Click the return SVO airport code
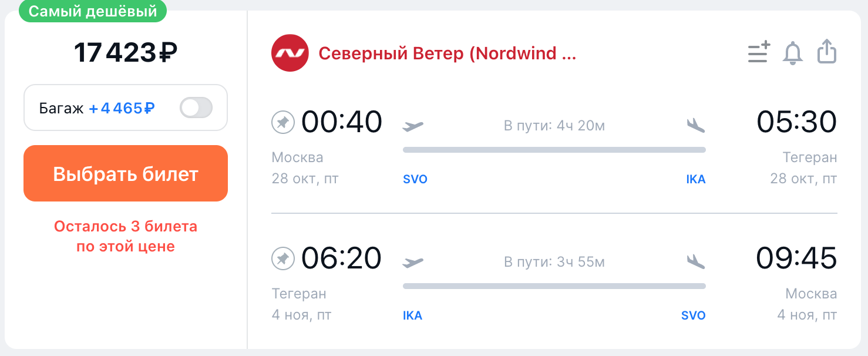Viewport: 868px width, 356px height. click(x=693, y=316)
